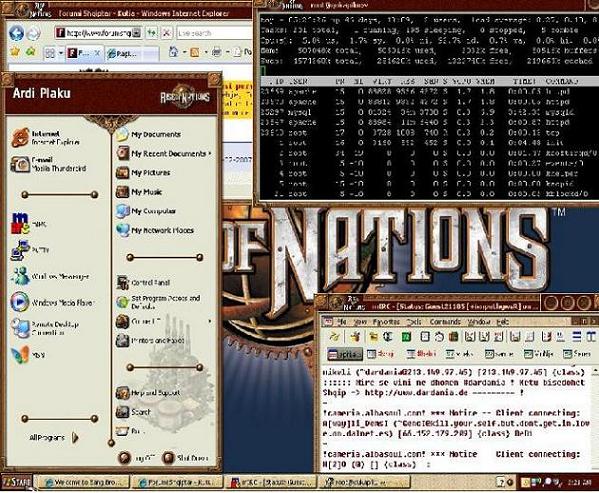The height and width of the screenshot is (493, 599).
Task: Open Windows Messenger in the Start menu
Action: [50, 276]
